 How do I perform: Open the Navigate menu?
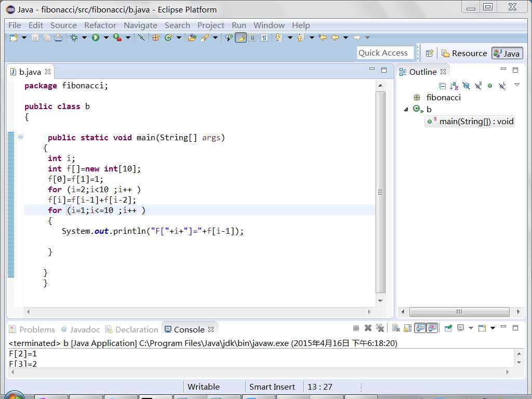pyautogui.click(x=140, y=25)
